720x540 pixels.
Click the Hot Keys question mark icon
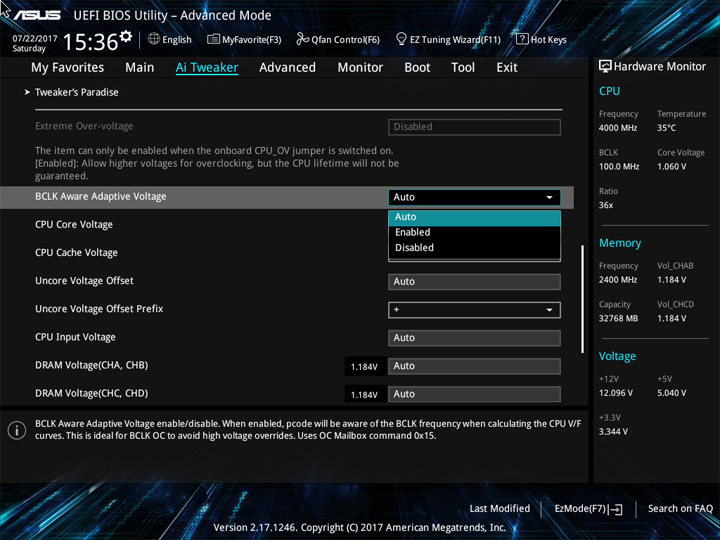522,39
